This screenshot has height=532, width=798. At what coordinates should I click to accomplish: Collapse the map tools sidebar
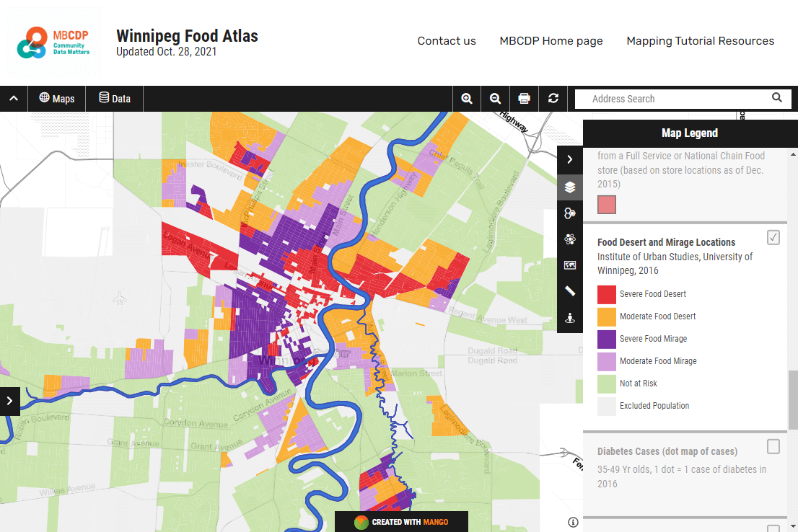coord(570,159)
